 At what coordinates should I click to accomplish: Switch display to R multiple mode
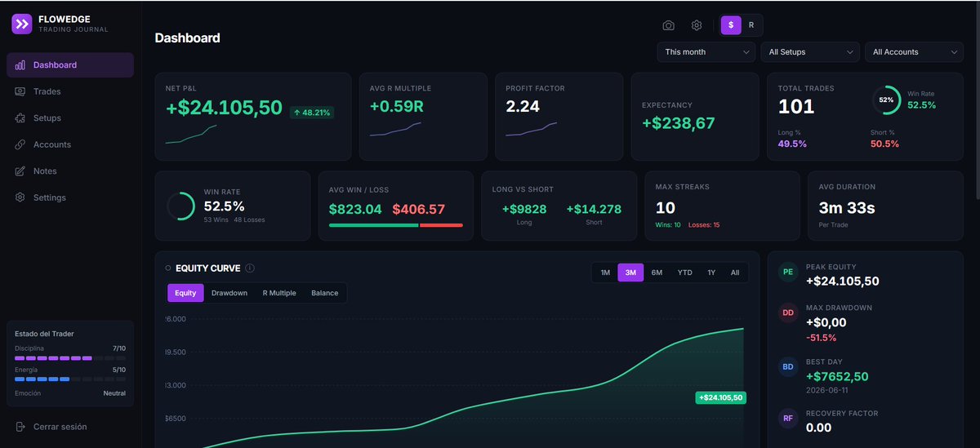tap(751, 25)
